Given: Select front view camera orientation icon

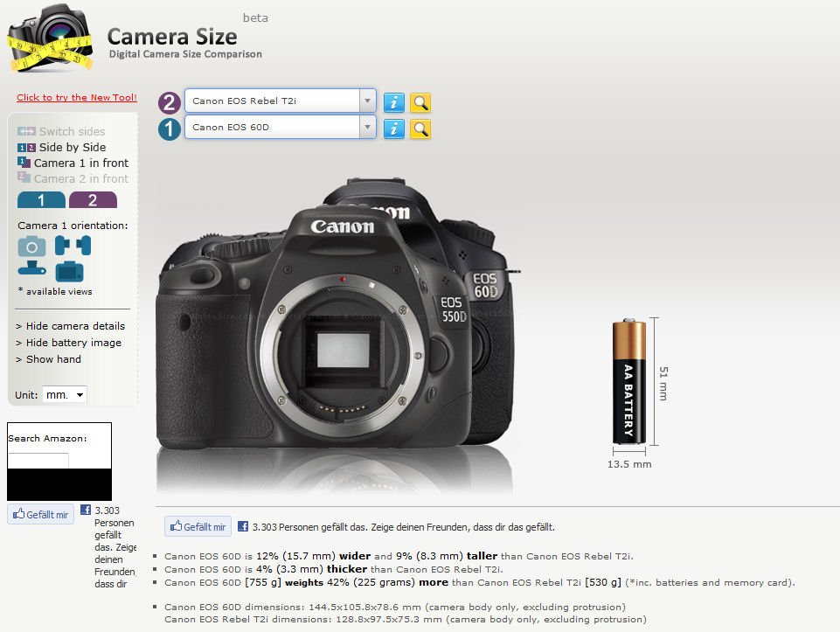Looking at the screenshot, I should coord(31,247).
